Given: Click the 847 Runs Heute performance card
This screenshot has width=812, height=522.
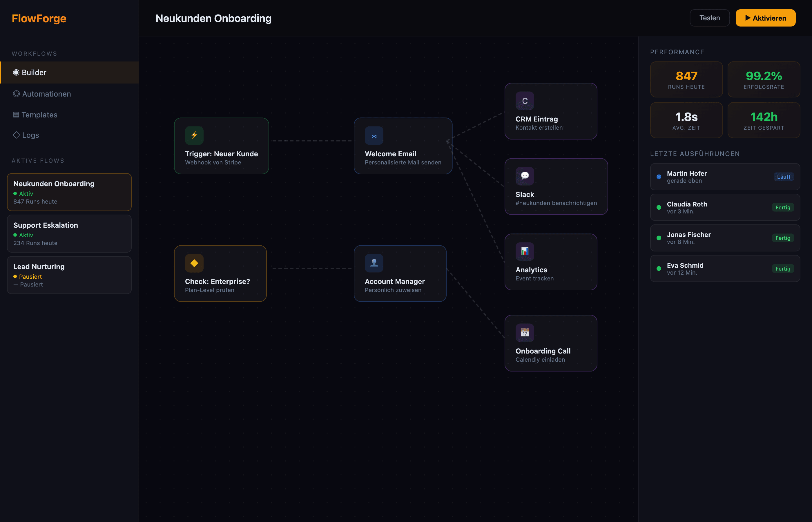Looking at the screenshot, I should tap(686, 79).
